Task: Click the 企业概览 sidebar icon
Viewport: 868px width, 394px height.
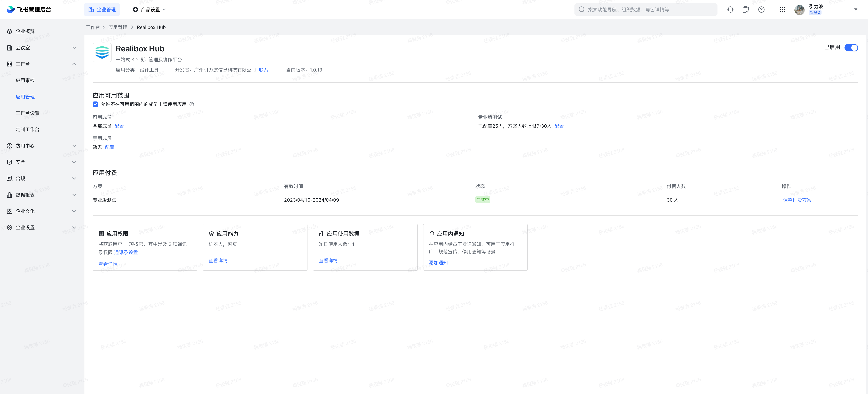Action: pos(9,31)
